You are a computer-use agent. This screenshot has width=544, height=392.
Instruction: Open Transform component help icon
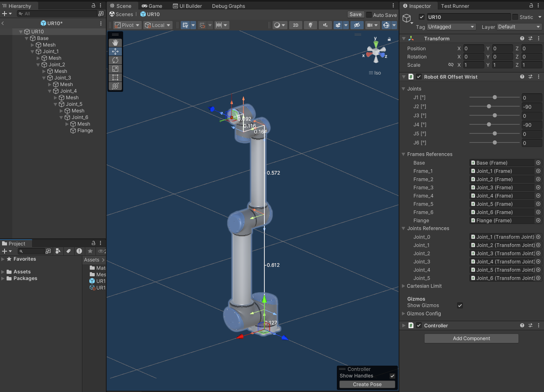(522, 38)
